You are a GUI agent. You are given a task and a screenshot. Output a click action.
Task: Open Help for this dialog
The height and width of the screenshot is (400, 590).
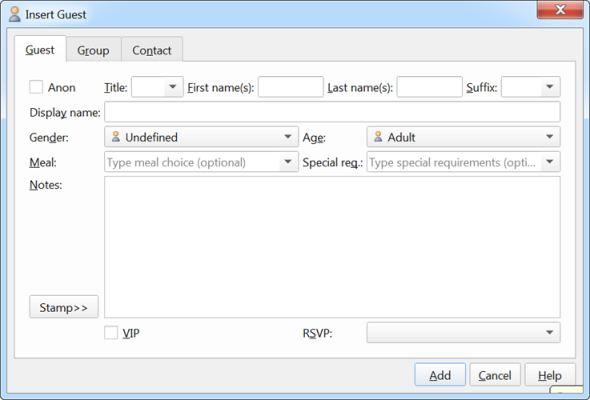550,375
